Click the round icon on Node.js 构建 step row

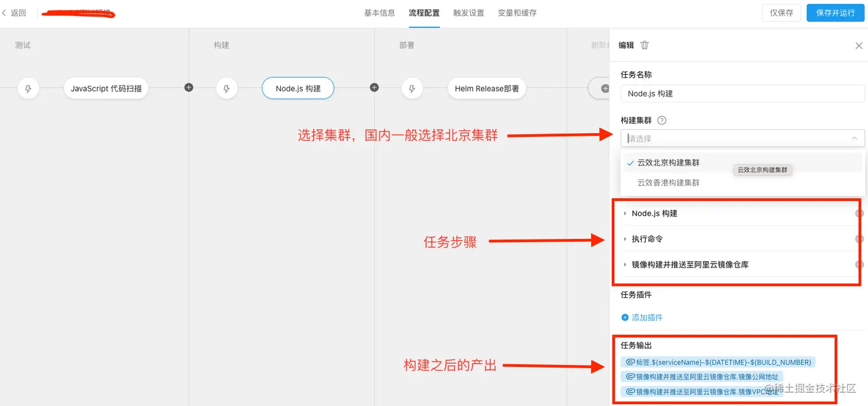click(859, 214)
